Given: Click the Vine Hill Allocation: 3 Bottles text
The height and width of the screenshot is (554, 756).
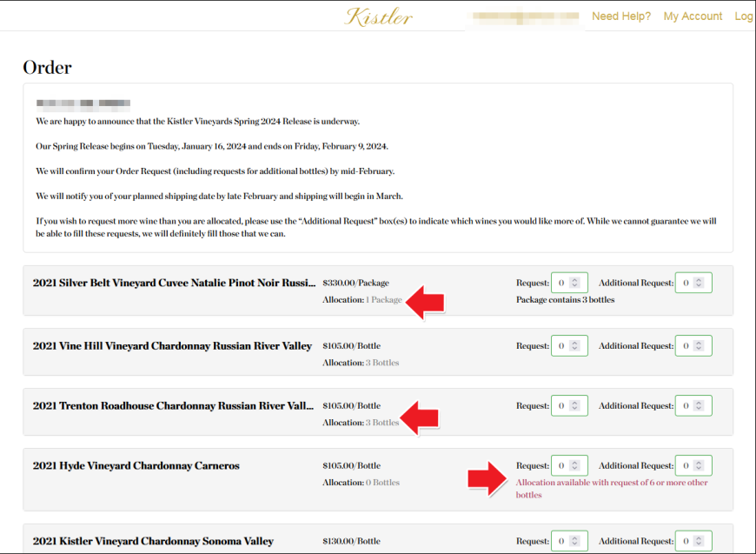Looking at the screenshot, I should pyautogui.click(x=361, y=363).
